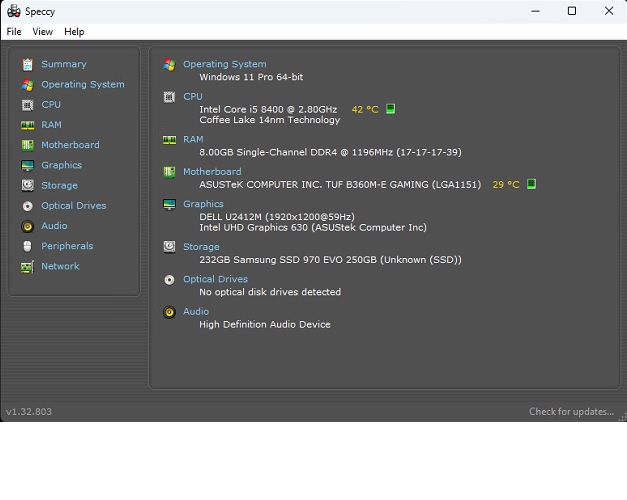Click the Peripherals mouse icon in sidebar

pos(28,246)
